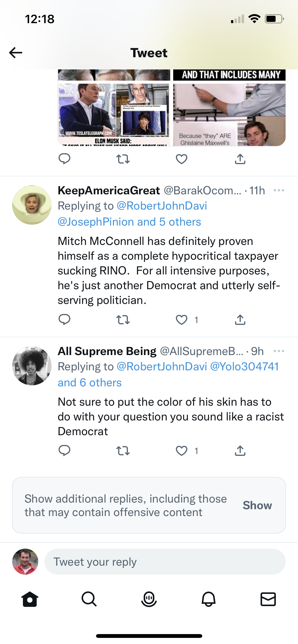
Task: Retweet All Supreme Being's reply
Action: pos(123,451)
